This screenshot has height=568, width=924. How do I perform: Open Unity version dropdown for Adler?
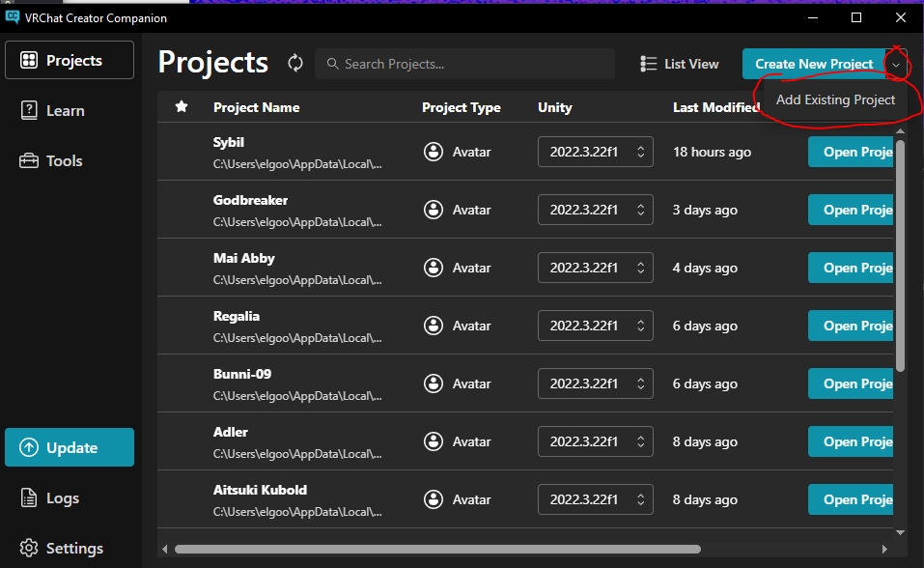click(595, 441)
